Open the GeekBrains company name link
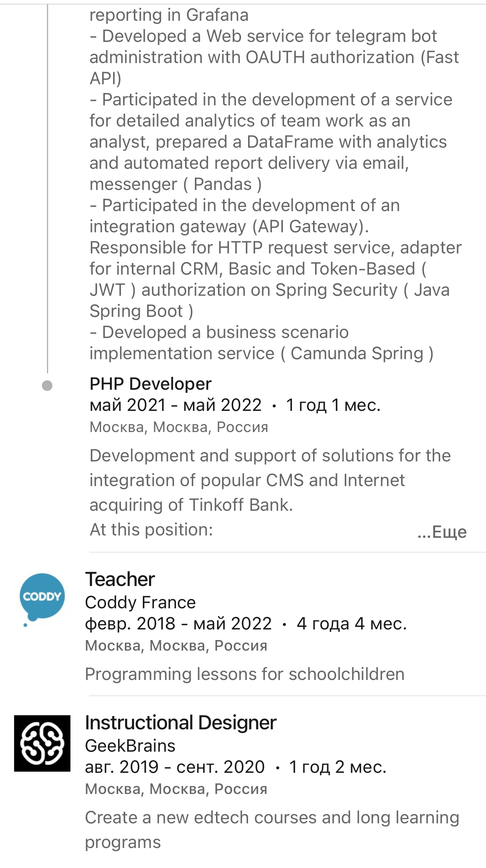This screenshot has height=868, width=486. [x=130, y=745]
